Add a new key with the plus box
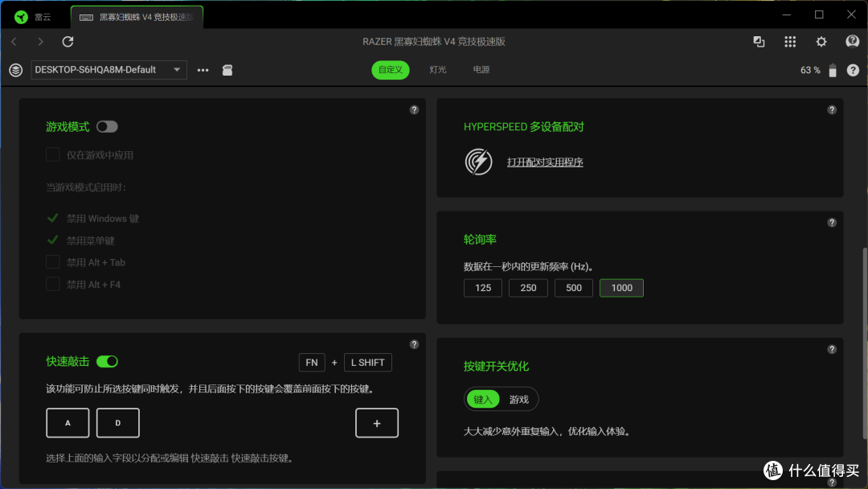The width and height of the screenshot is (868, 489). point(377,423)
